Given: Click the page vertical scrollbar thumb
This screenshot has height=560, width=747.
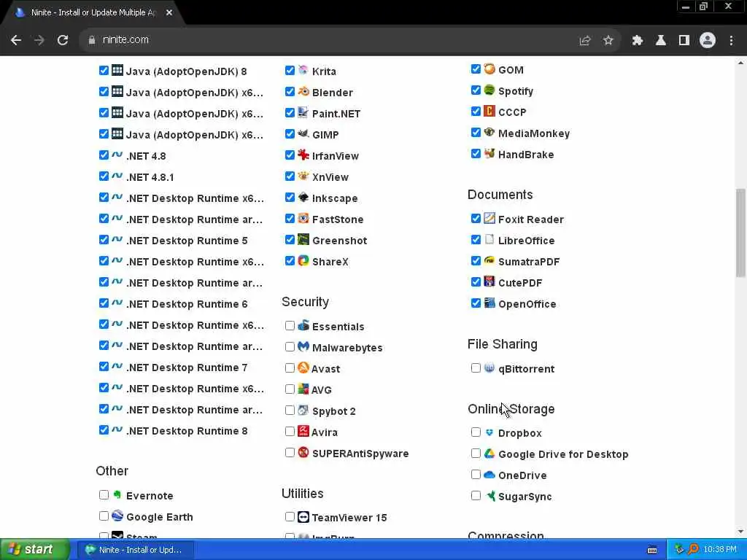Looking at the screenshot, I should click(x=740, y=233).
